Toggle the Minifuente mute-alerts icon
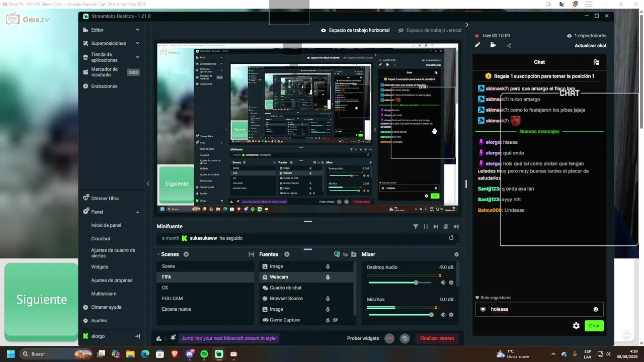 point(446,227)
